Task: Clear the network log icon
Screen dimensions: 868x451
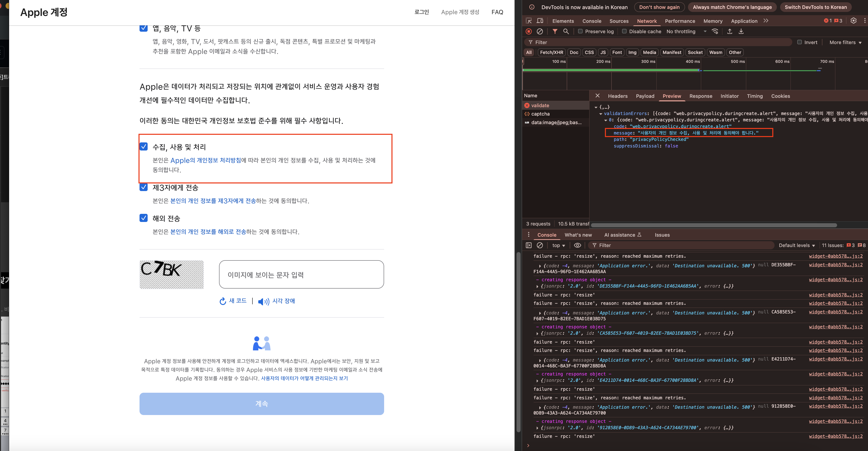Action: coord(540,31)
